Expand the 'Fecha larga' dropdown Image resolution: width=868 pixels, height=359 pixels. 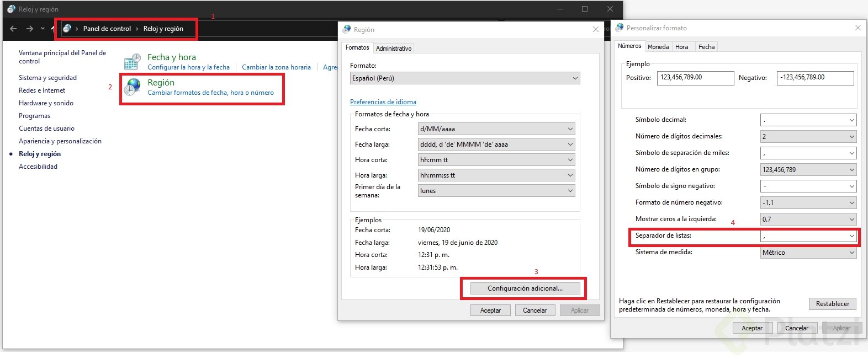click(x=496, y=144)
